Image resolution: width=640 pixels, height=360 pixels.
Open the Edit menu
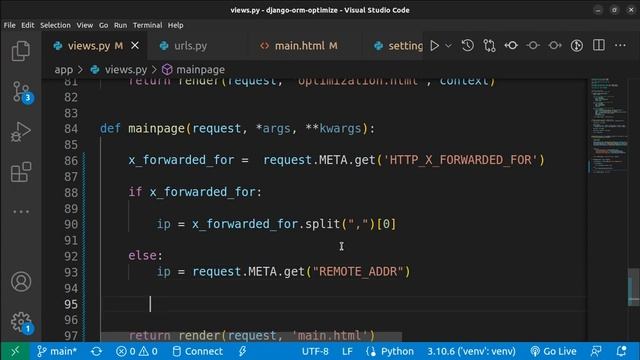[x=28, y=25]
